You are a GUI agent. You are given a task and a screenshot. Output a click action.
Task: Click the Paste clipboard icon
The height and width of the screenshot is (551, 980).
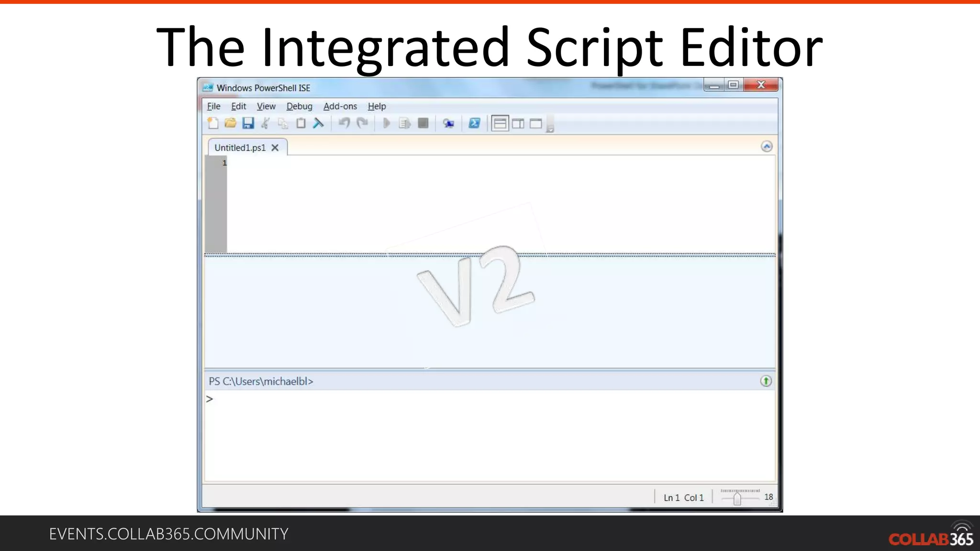pyautogui.click(x=301, y=123)
